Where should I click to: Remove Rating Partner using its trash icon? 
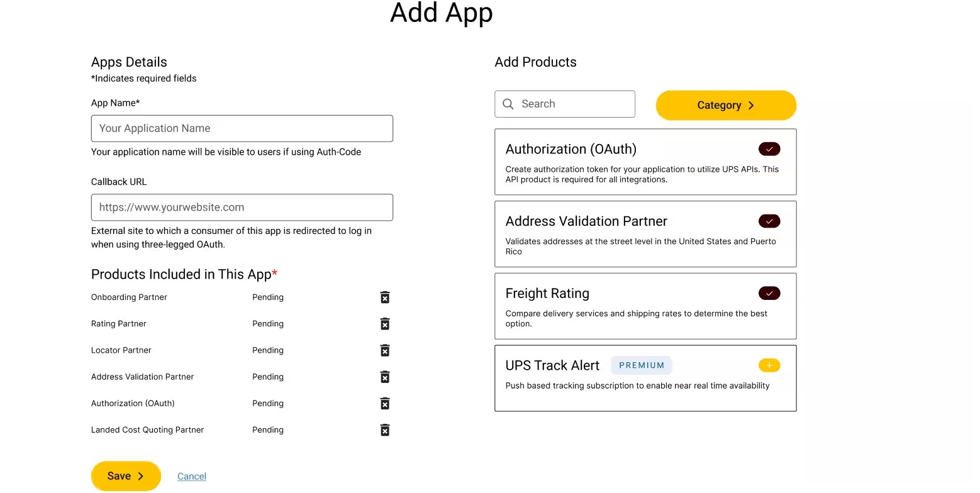tap(384, 323)
